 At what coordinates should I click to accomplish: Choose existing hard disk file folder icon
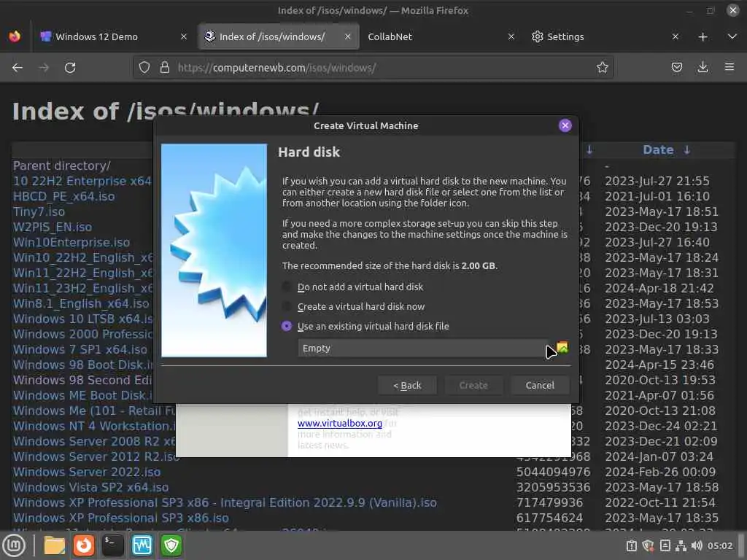click(562, 348)
